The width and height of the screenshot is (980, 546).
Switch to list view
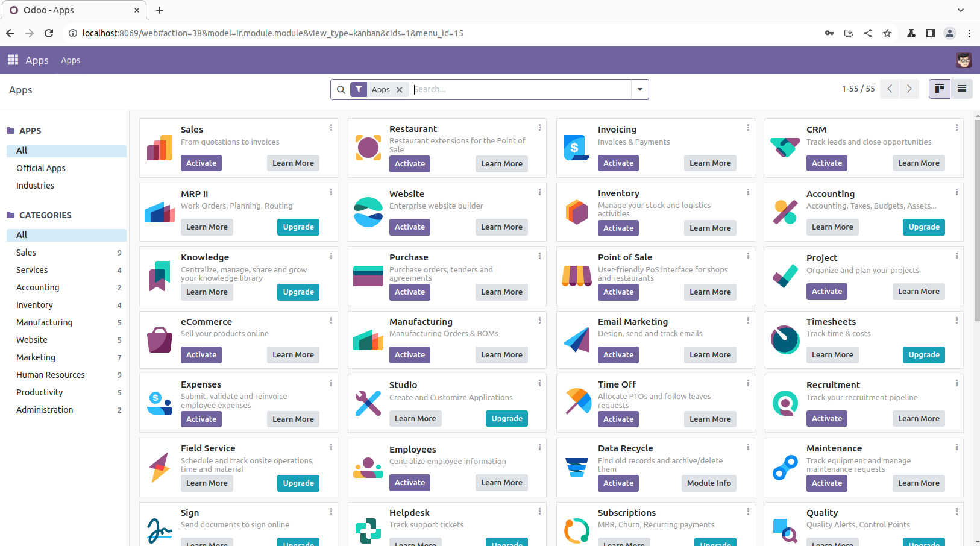[x=962, y=89]
